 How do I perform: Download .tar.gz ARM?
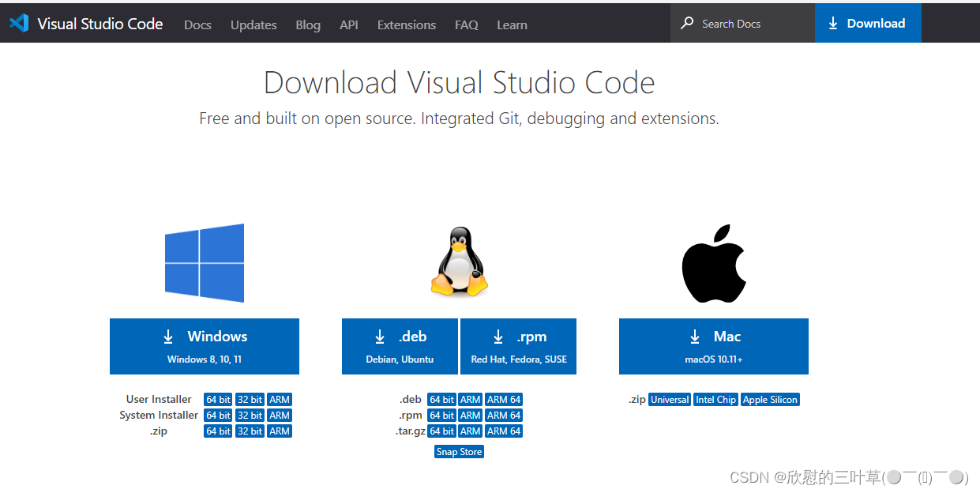[x=471, y=431]
